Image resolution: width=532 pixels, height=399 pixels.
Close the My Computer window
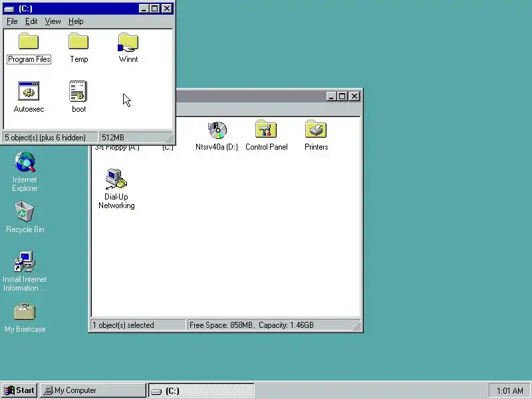354,96
